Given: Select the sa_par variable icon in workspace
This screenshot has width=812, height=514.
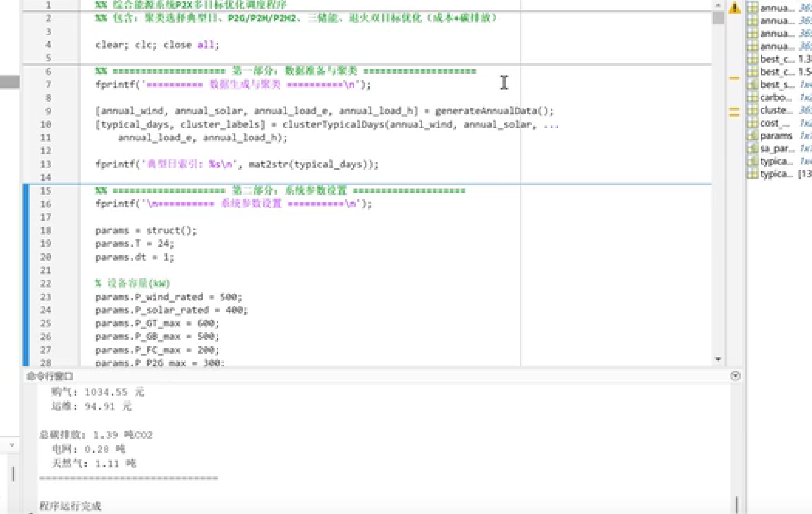Looking at the screenshot, I should click(x=753, y=149).
